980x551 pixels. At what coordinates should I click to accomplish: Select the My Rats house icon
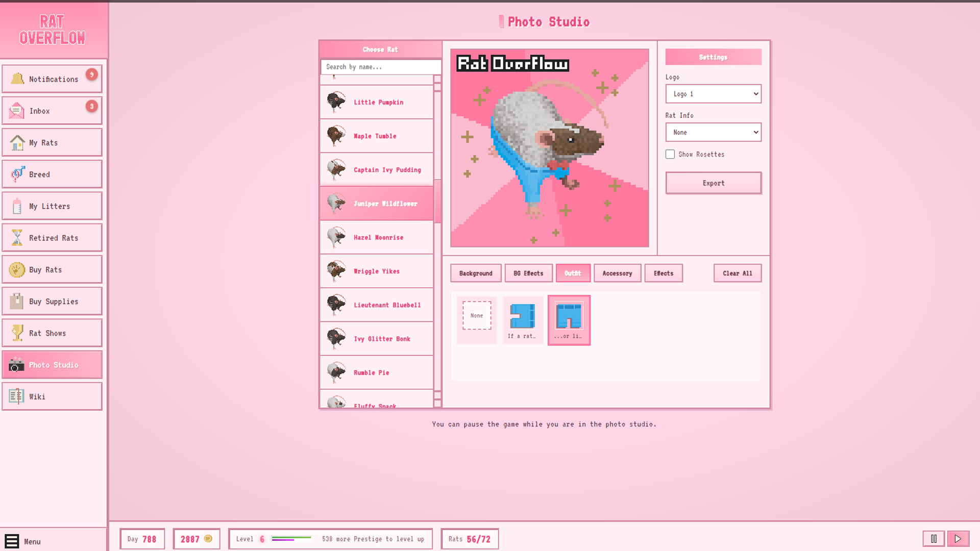click(17, 142)
